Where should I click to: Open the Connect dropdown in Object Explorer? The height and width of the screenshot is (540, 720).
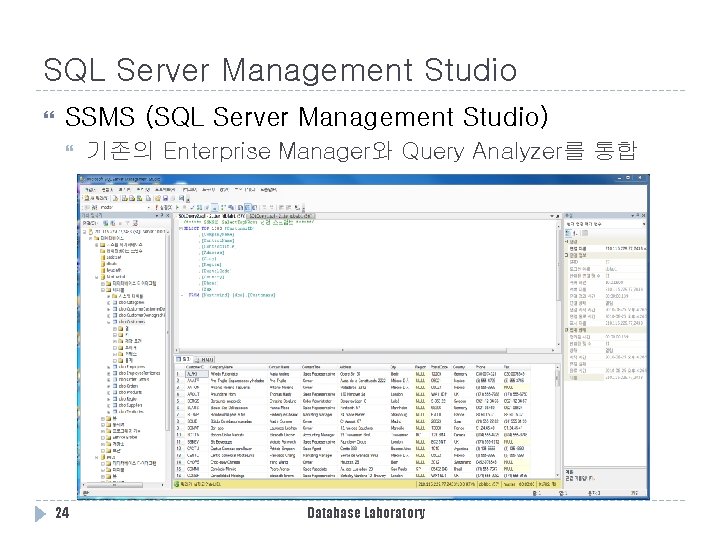pyautogui.click(x=89, y=223)
